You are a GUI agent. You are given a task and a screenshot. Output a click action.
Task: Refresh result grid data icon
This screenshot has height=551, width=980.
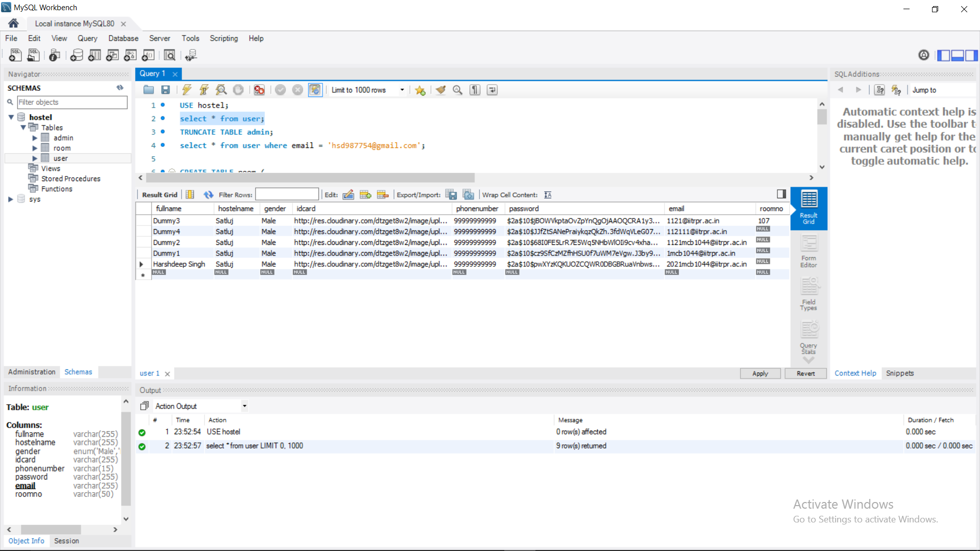[208, 194]
